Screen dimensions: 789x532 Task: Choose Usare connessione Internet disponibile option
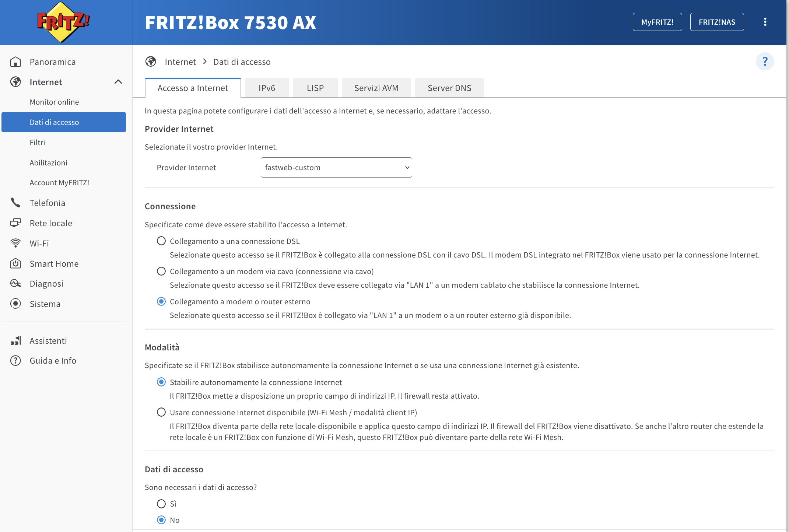click(161, 412)
